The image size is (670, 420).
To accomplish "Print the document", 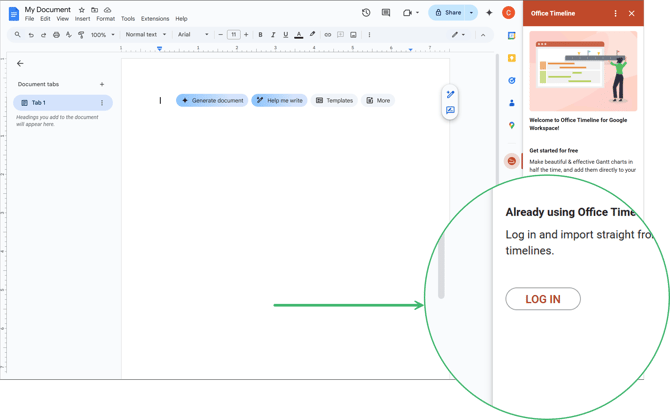I will (56, 35).
